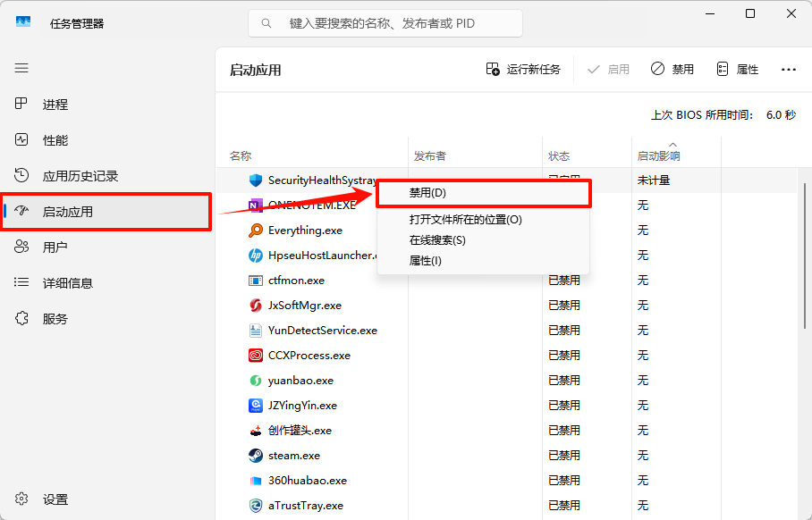Select 在线搜索 in the context menu
Viewport: 812px width, 520px height.
438,239
